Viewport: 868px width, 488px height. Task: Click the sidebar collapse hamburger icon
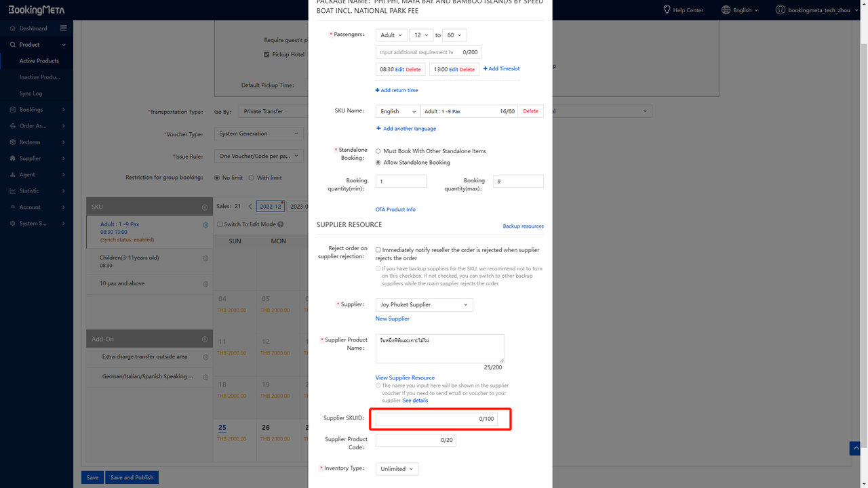click(x=63, y=28)
